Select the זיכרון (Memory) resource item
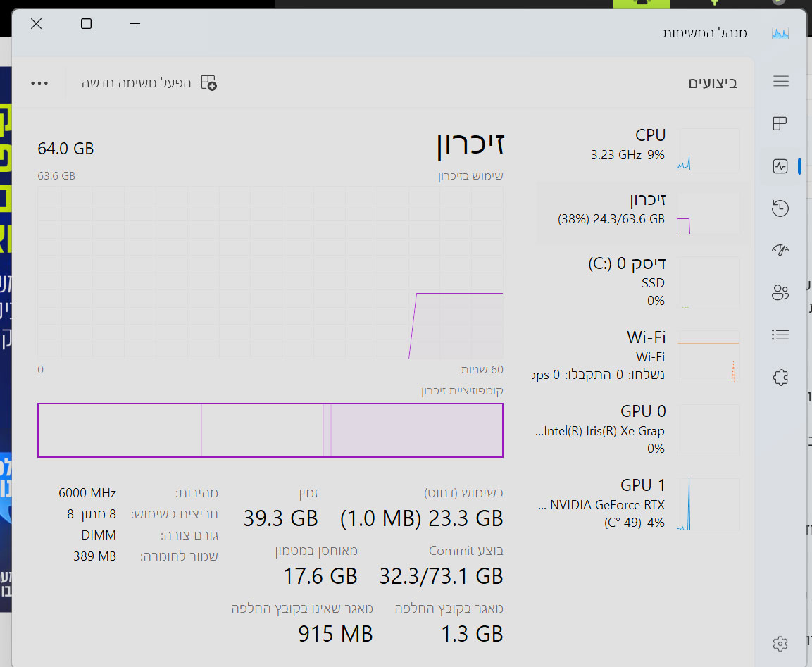812x667 pixels. tap(638, 210)
